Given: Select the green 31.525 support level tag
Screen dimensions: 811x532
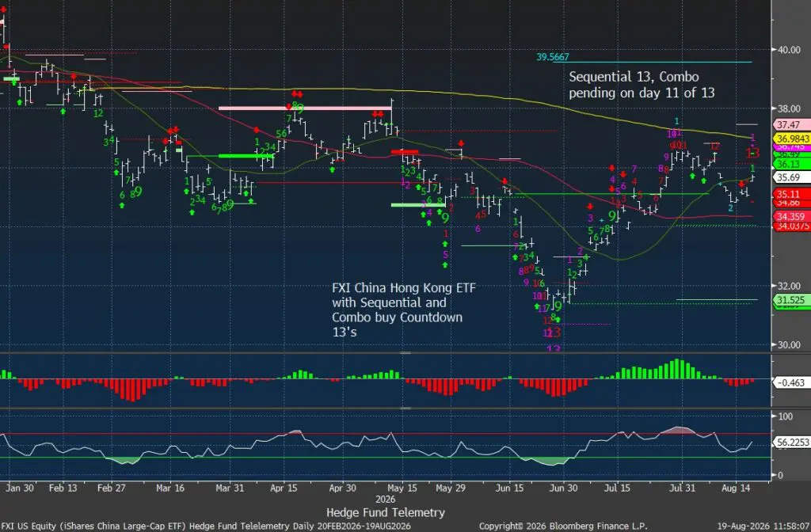Looking at the screenshot, I should coord(790,300).
